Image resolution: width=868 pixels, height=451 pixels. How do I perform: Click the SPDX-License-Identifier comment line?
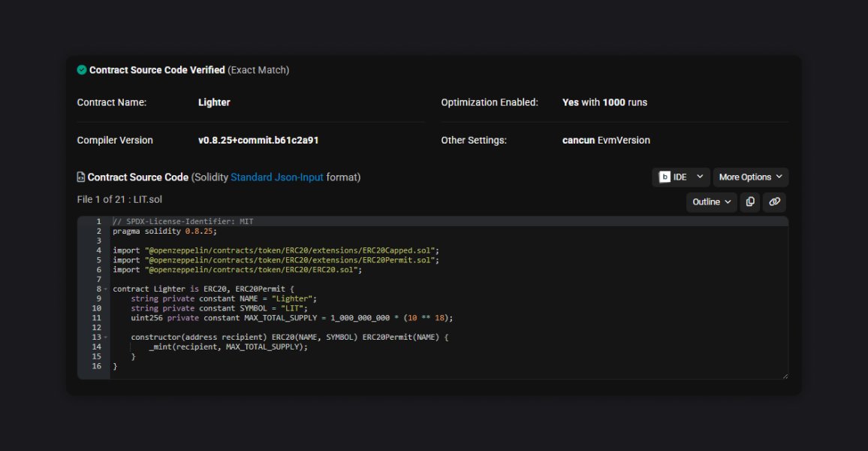[183, 222]
